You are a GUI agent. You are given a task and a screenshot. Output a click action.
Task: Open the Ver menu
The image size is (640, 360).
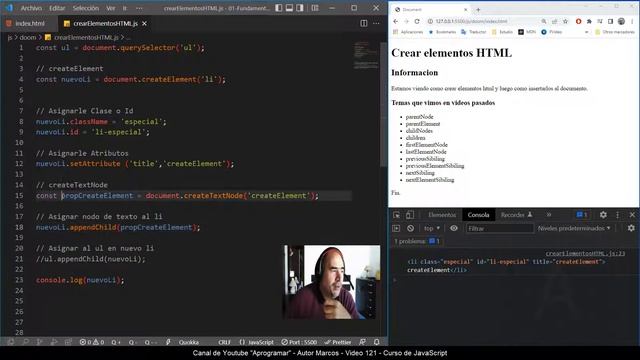point(111,8)
